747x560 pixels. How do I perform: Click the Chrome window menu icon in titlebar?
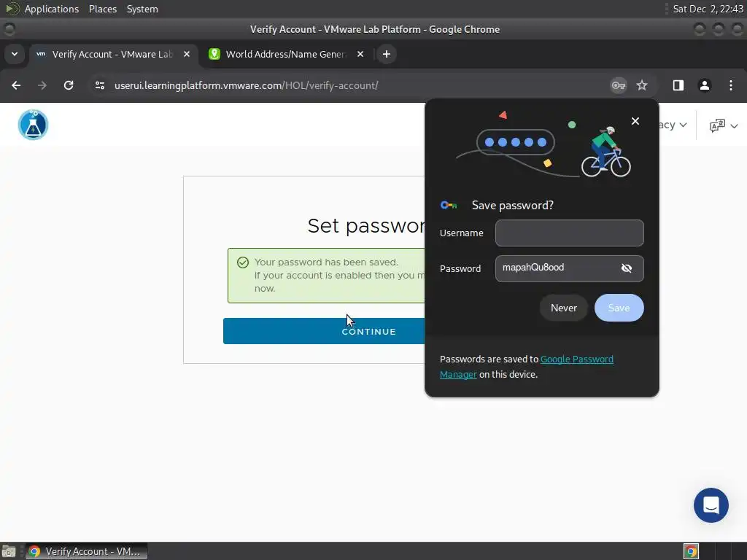(9, 29)
